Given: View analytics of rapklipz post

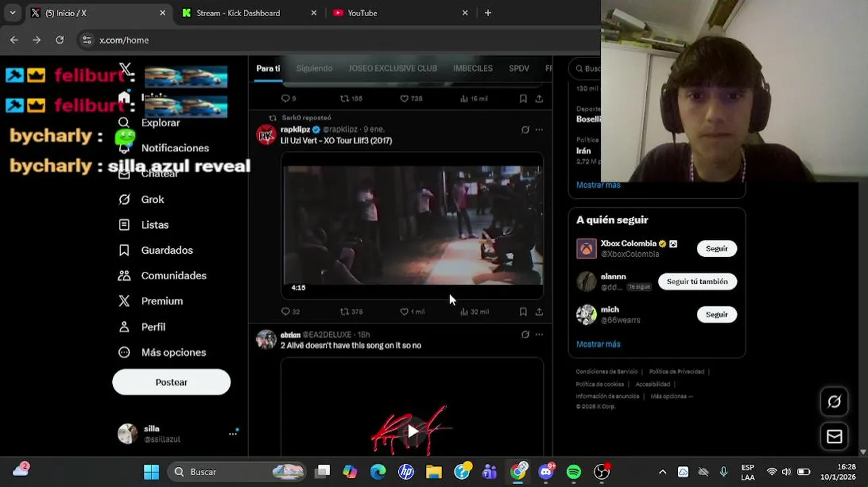Looking at the screenshot, I should point(474,312).
